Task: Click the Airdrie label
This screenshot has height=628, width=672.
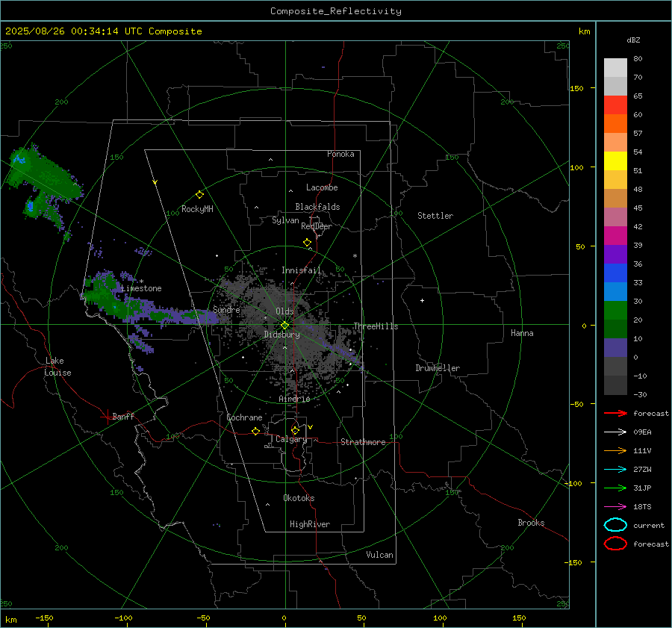Action: coord(294,399)
